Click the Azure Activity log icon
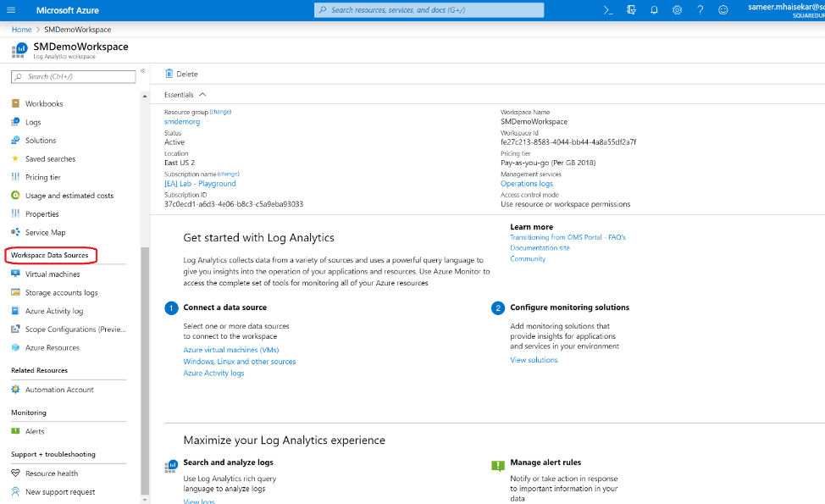This screenshot has height=504, width=825. tap(16, 311)
